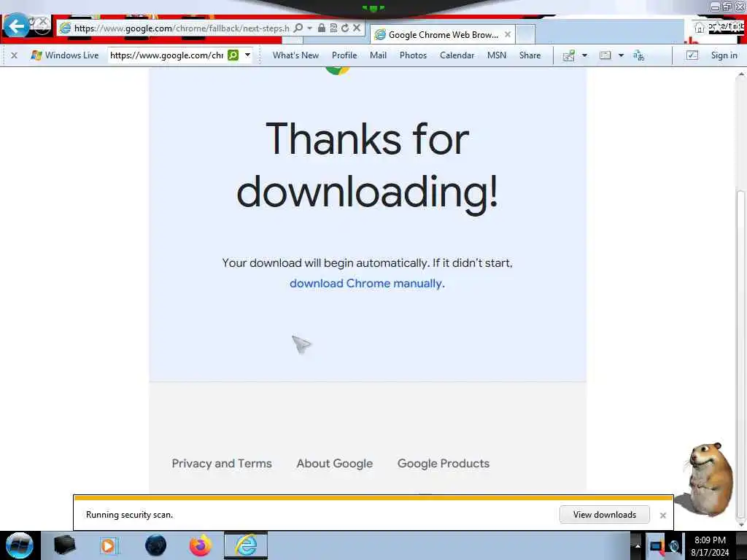Expand dropdown next to the picture icon
The image size is (747, 560).
click(x=584, y=55)
